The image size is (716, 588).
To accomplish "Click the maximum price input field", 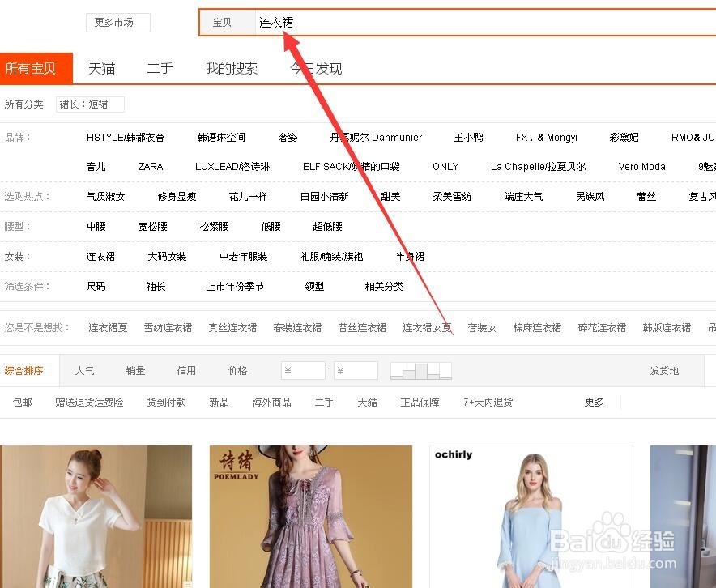I will [356, 371].
